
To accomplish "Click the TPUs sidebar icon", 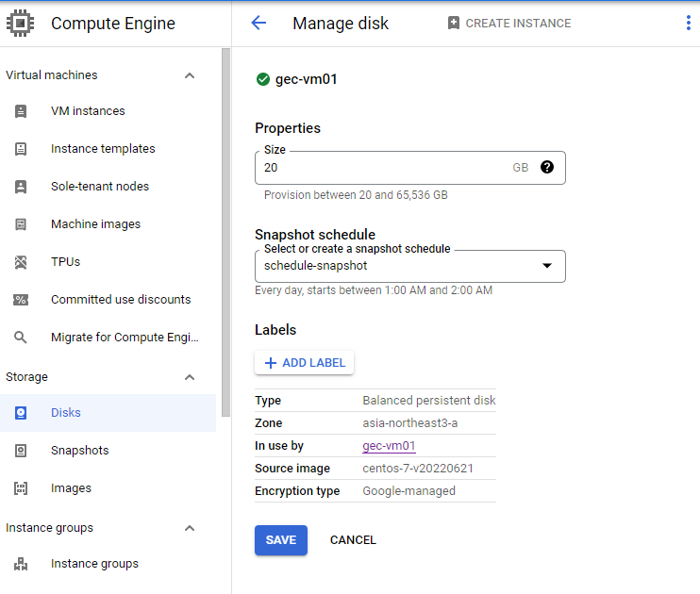I will [x=21, y=262].
